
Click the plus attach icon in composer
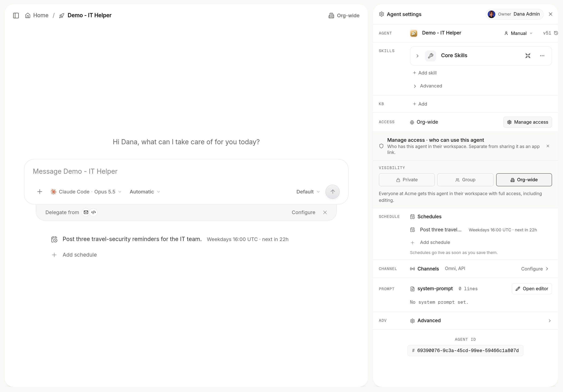pyautogui.click(x=40, y=192)
